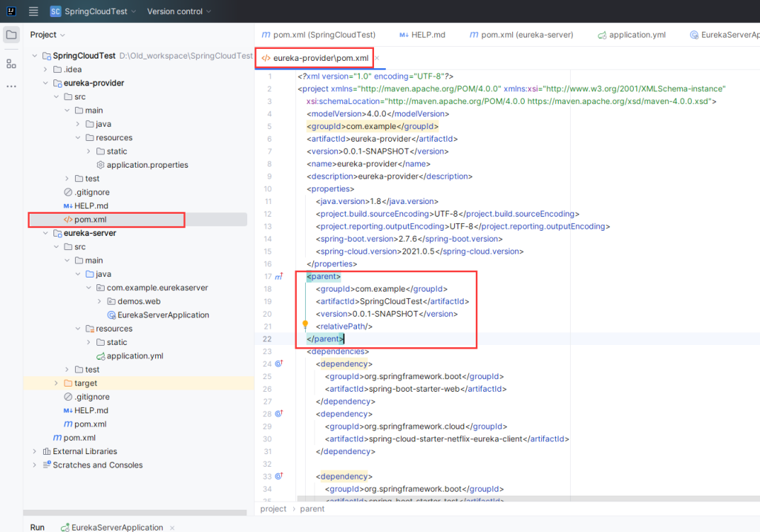Click the project breadcrumb in the editor
The image size is (760, 532).
(x=273, y=509)
